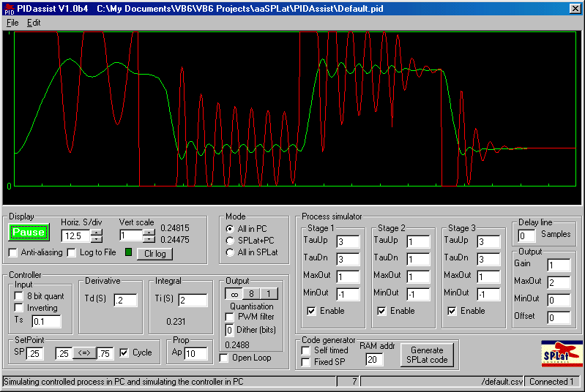Click the PID app icon in title bar

tap(9, 8)
